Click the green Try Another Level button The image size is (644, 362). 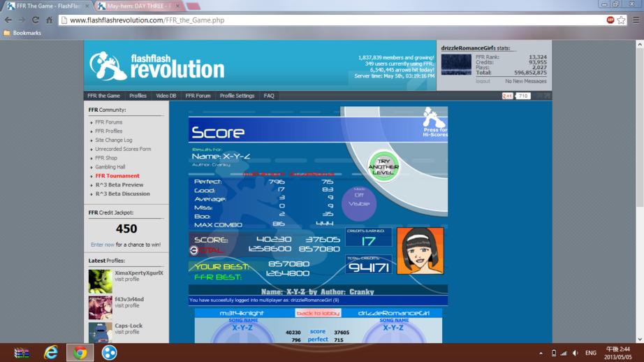pos(383,166)
